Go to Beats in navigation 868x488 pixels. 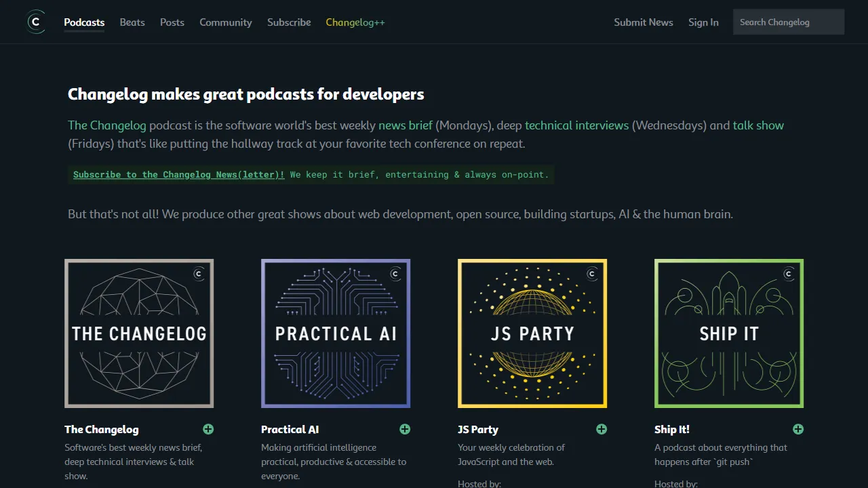coord(132,22)
